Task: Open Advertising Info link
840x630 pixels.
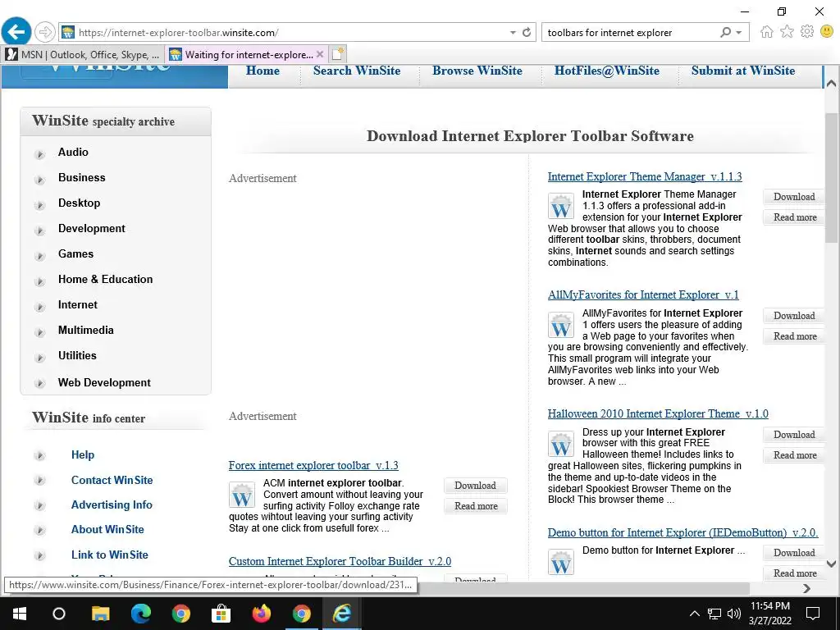Action: coord(112,504)
